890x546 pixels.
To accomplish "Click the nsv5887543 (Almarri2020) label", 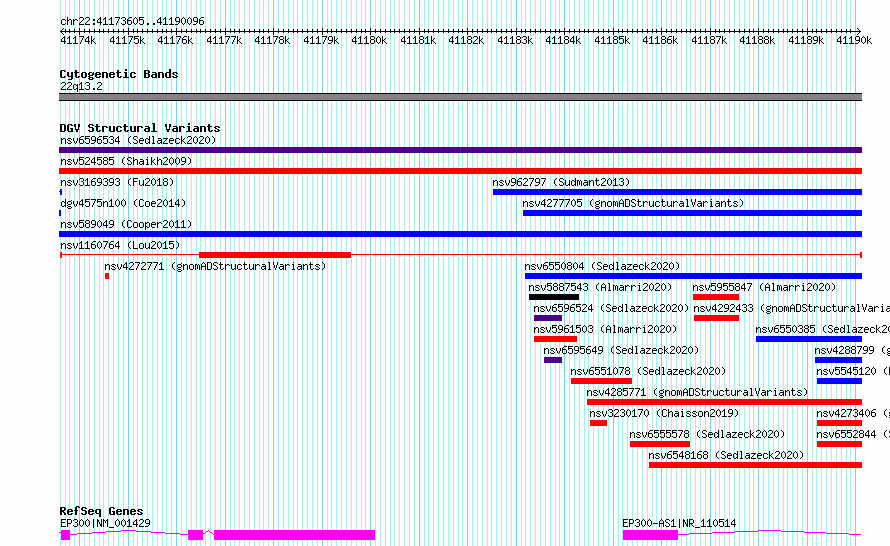I will coord(600,287).
